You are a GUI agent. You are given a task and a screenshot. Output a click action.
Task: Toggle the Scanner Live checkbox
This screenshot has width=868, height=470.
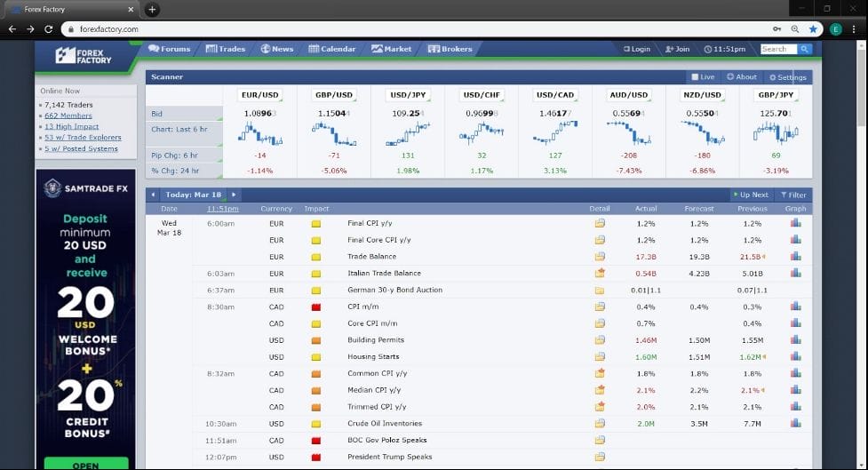[696, 77]
